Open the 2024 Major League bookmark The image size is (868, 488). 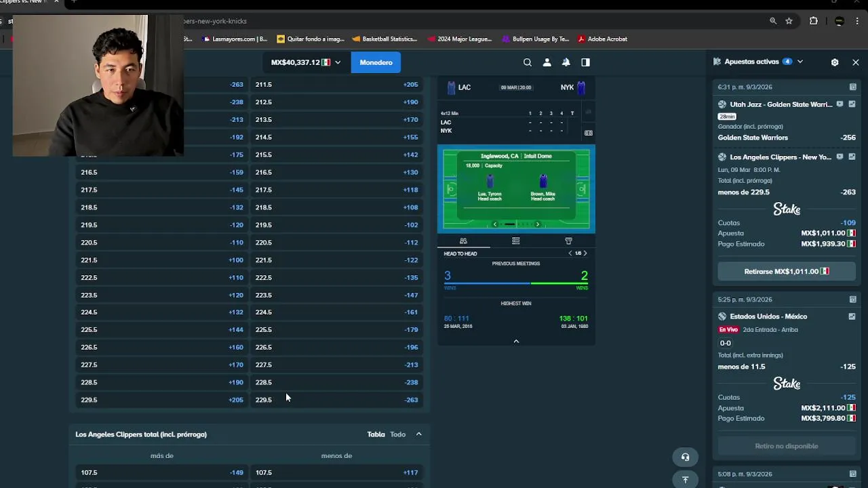coord(459,39)
